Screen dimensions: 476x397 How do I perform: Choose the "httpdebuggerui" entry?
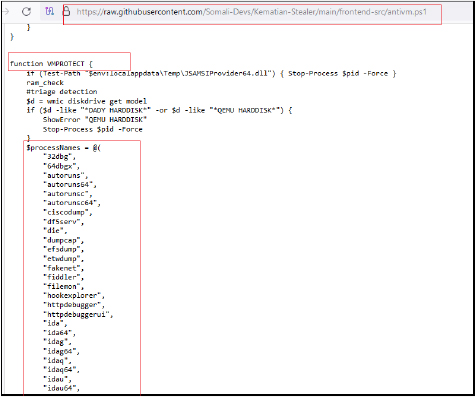click(x=78, y=314)
